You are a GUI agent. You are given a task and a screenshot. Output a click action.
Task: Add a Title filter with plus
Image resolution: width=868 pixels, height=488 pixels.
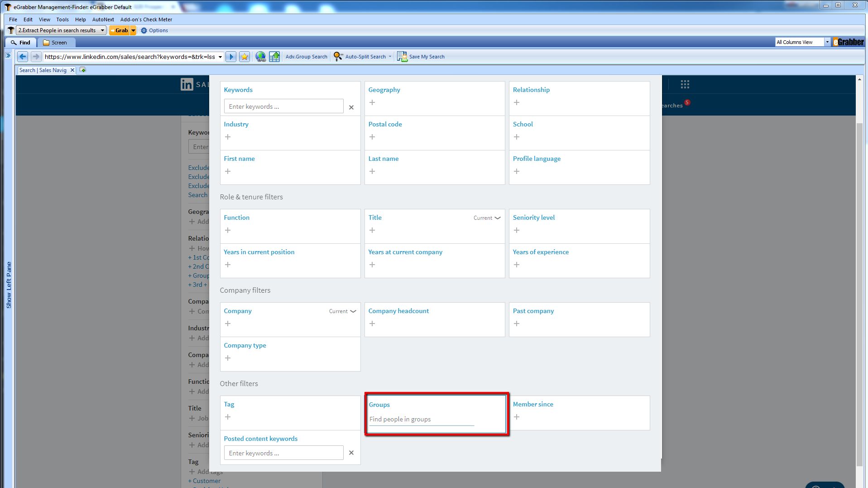tap(372, 230)
